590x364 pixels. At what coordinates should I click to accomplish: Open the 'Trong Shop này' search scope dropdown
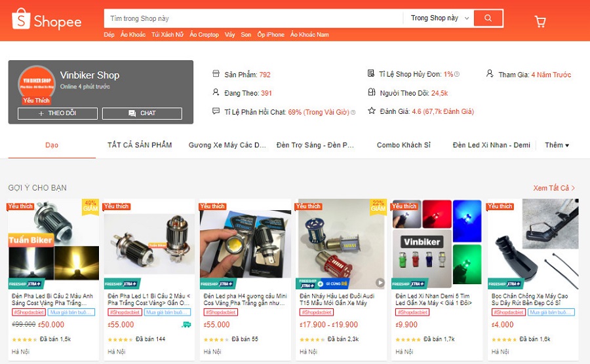coord(439,18)
